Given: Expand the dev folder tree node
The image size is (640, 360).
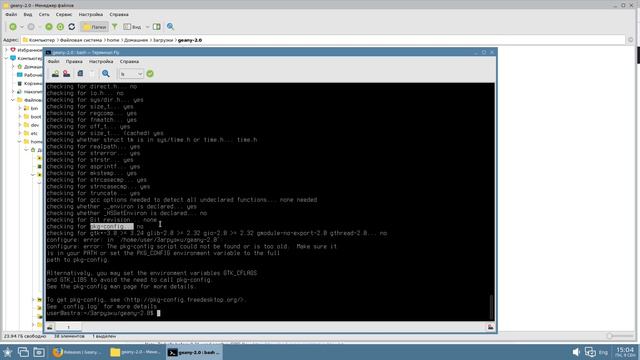Looking at the screenshot, I should coord(20,125).
